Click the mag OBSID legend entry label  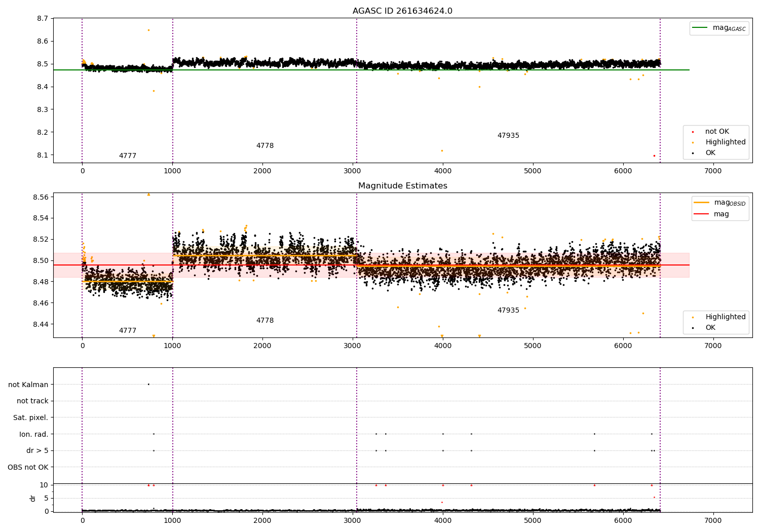click(x=730, y=203)
